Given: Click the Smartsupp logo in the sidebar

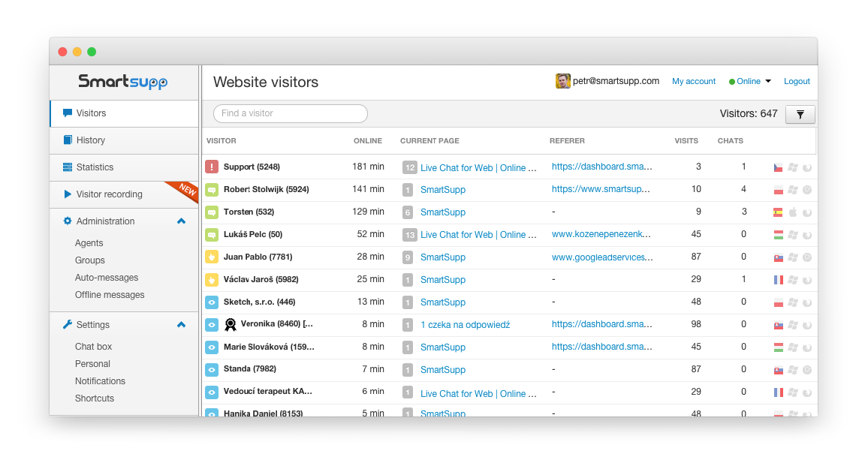Looking at the screenshot, I should click(x=124, y=82).
